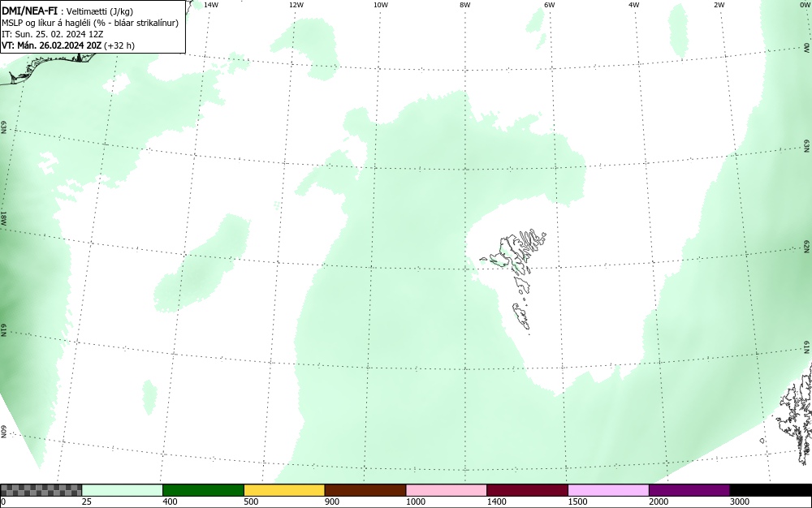Viewport: 812px width, 508px height.
Task: Click the 6W longitude label
Action: tap(550, 5)
